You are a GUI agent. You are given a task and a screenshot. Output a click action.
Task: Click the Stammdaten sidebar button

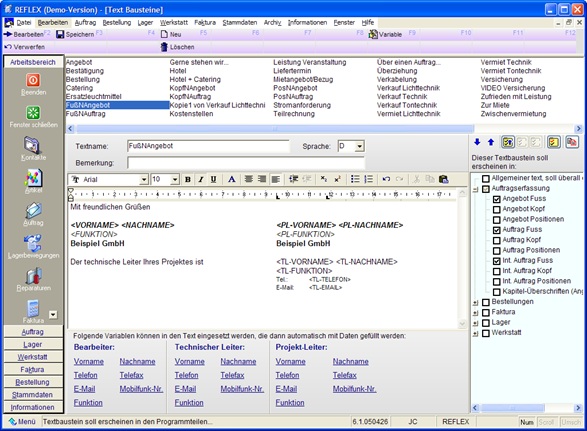click(33, 395)
